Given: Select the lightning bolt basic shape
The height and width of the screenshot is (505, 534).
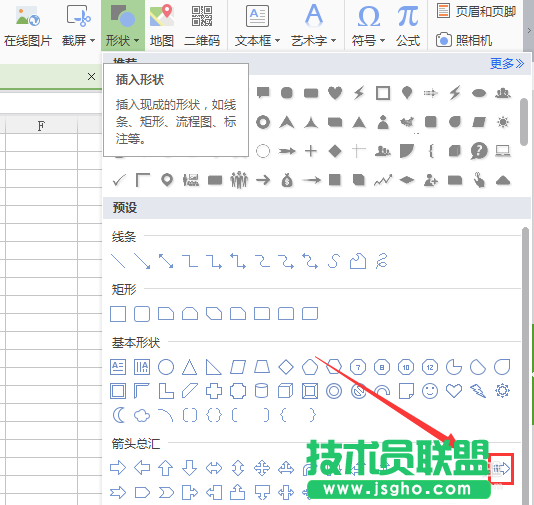Looking at the screenshot, I should (478, 391).
